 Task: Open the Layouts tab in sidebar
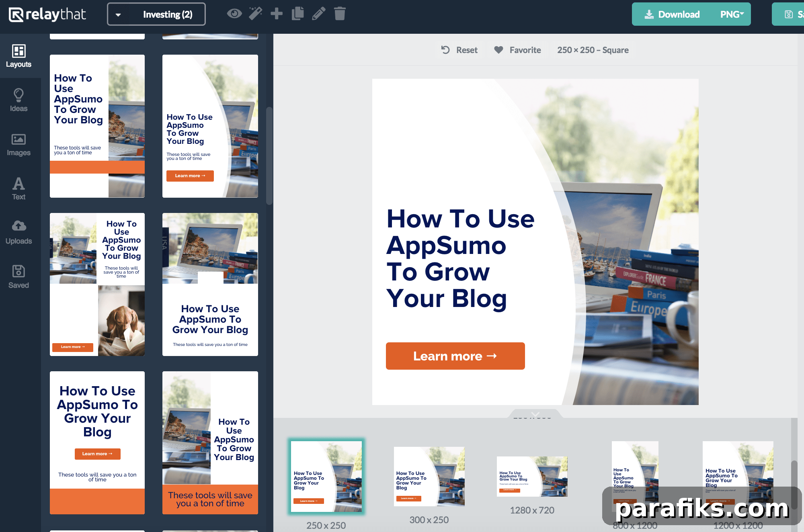pos(19,56)
